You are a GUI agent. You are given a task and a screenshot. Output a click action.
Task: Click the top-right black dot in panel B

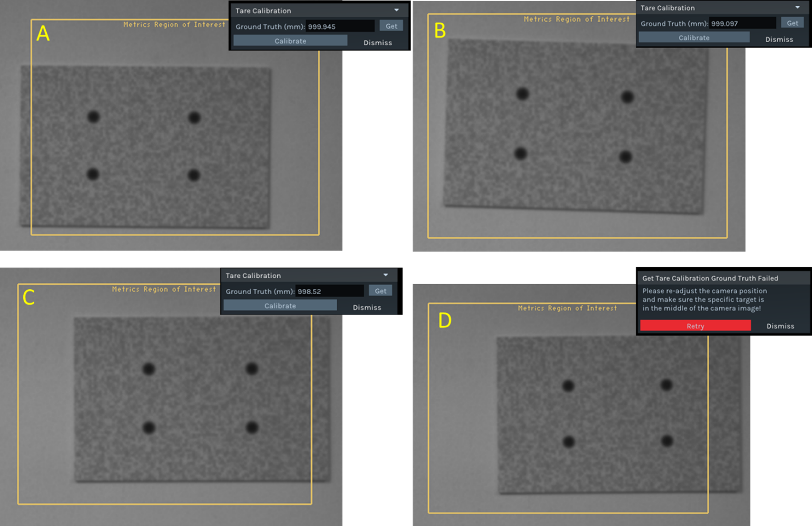pyautogui.click(x=627, y=97)
